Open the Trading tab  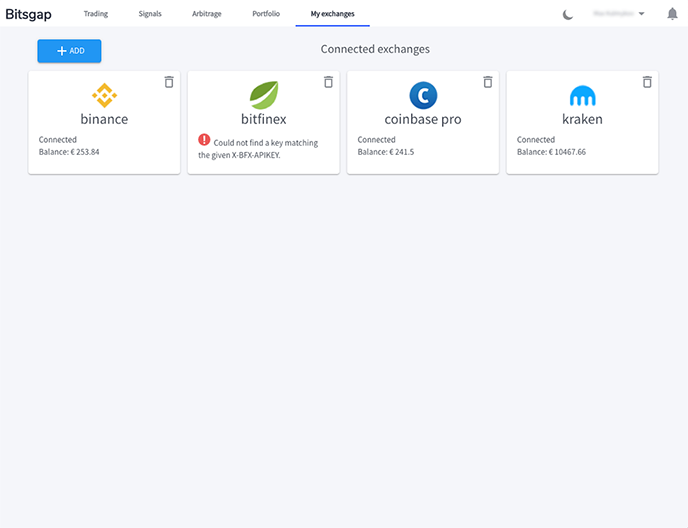coord(96,14)
